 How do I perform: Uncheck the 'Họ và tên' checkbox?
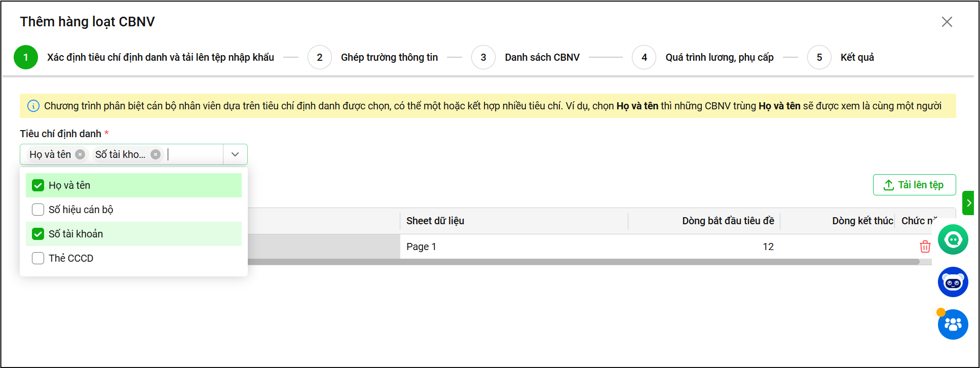38,185
